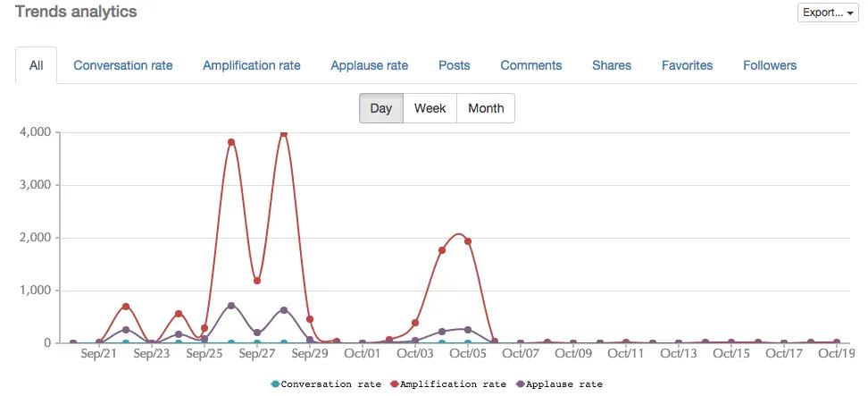Click the red data point at Oct/05
The image size is (868, 396).
pyautogui.click(x=468, y=241)
